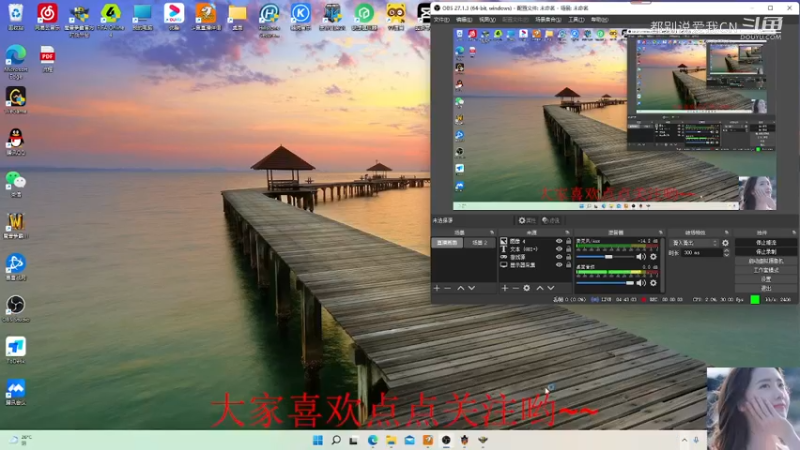Open the Help menu in OBS
The width and height of the screenshot is (800, 450).
point(599,19)
